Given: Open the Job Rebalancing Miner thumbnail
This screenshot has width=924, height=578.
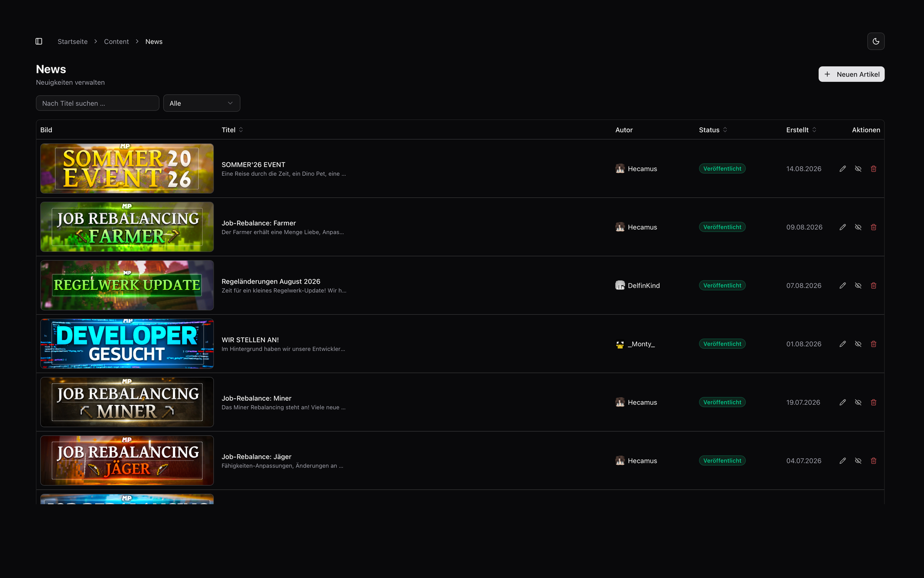Looking at the screenshot, I should point(127,402).
